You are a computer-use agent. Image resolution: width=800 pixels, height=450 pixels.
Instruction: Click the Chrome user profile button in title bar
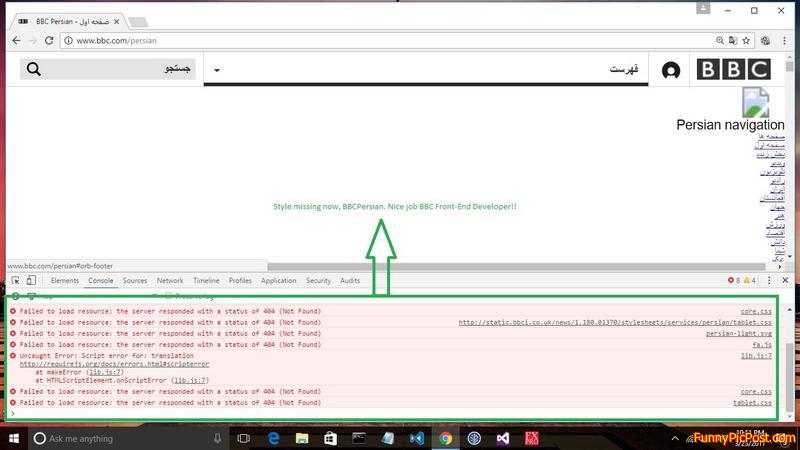click(x=703, y=8)
